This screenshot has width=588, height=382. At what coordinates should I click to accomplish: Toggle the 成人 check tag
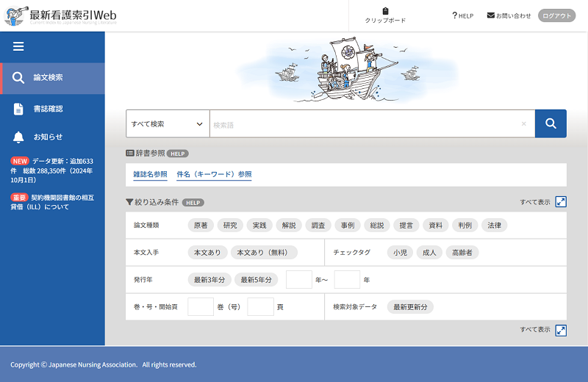coord(429,253)
